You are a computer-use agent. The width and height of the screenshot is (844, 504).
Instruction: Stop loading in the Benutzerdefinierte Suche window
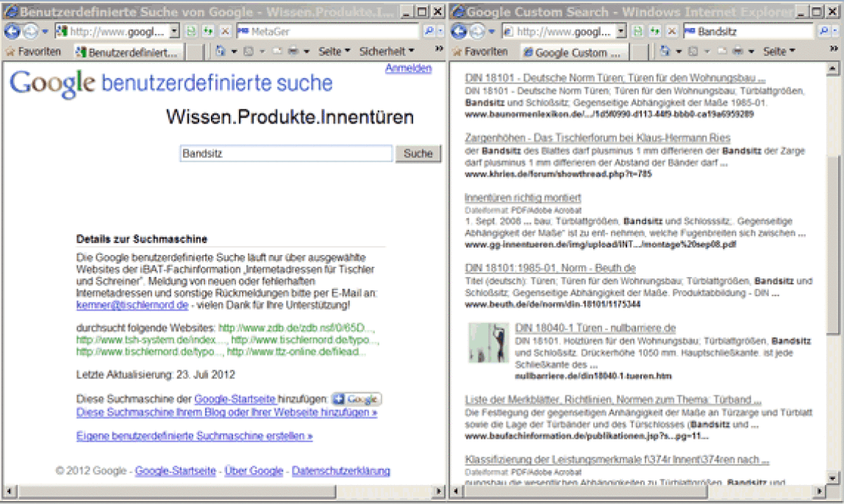226,32
